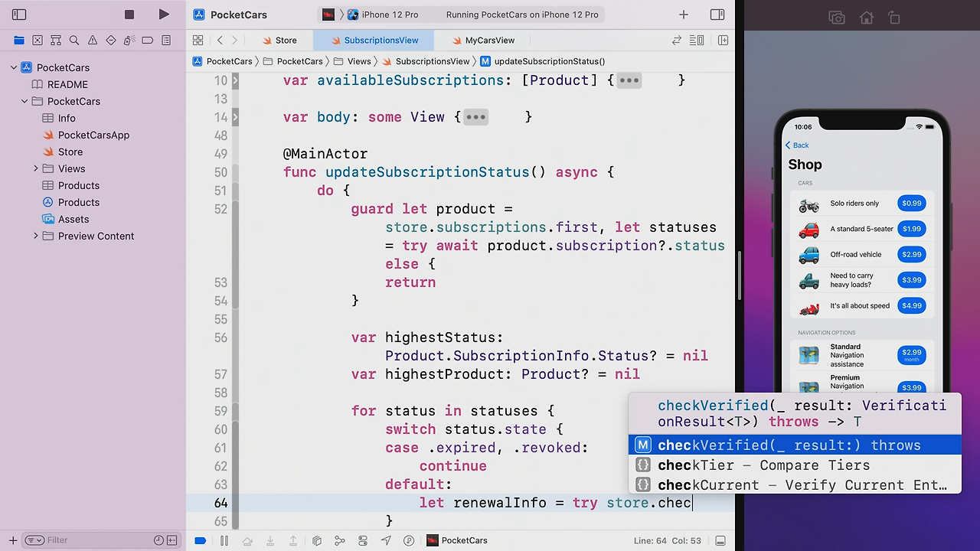Click the Simulate Location arrow
The width and height of the screenshot is (980, 551).
(x=386, y=540)
